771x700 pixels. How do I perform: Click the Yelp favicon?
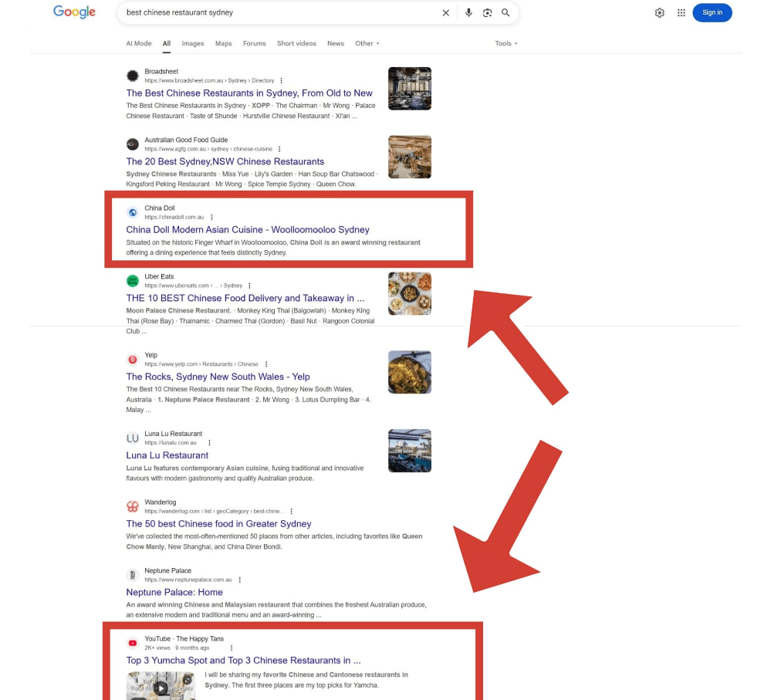click(132, 360)
